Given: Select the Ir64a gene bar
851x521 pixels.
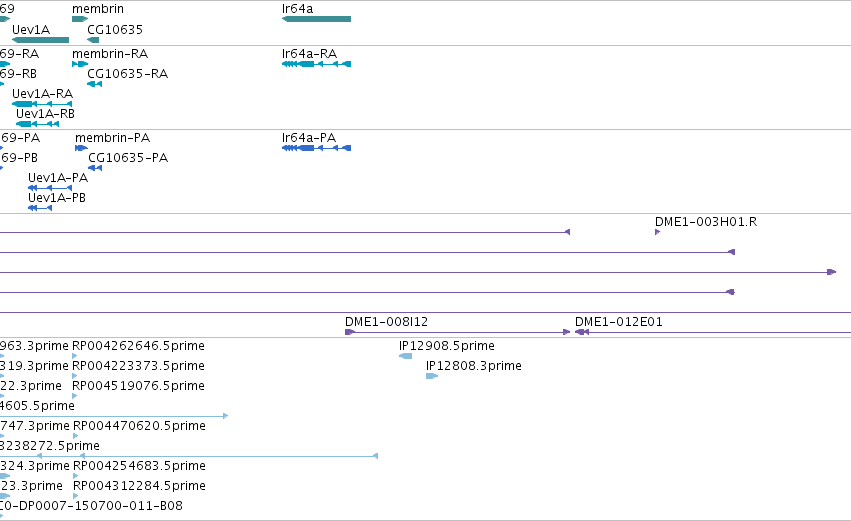Looking at the screenshot, I should (x=316, y=19).
